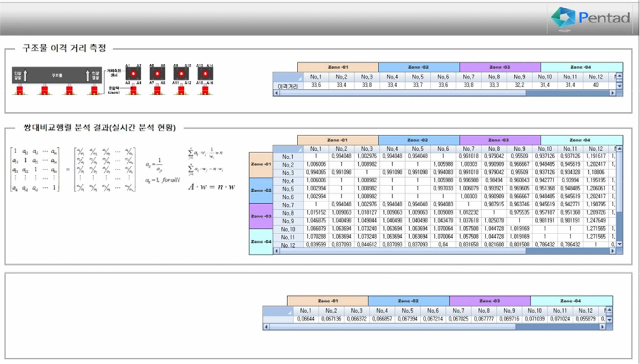The height and width of the screenshot is (364, 640).
Task: Click right arrow of comparison matrix horizontal scrollbar
Action: (x=612, y=251)
